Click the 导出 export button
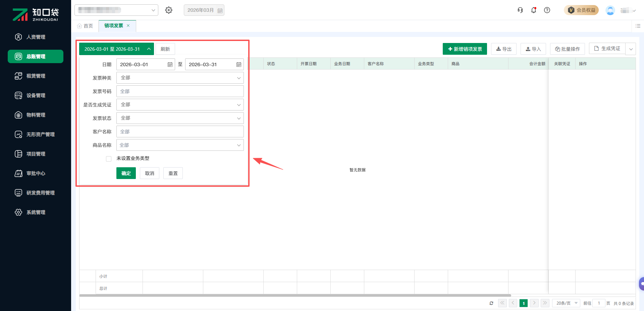644x311 pixels. coord(504,49)
